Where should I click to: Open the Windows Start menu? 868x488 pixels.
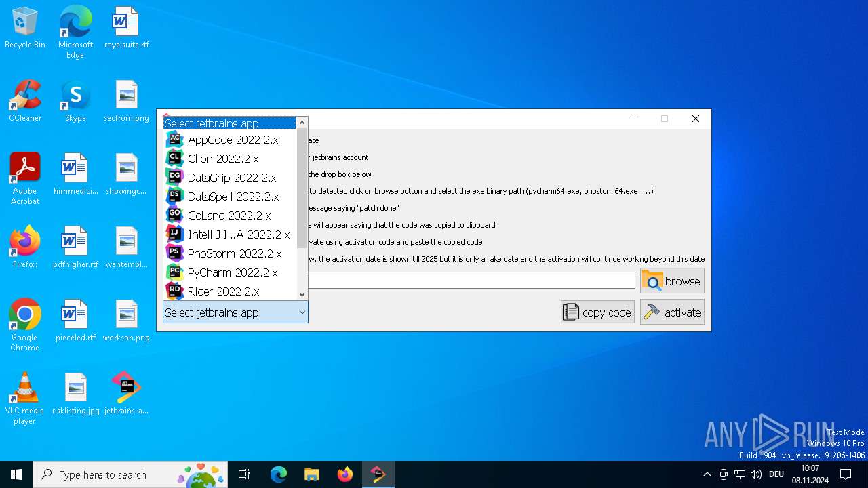click(16, 474)
